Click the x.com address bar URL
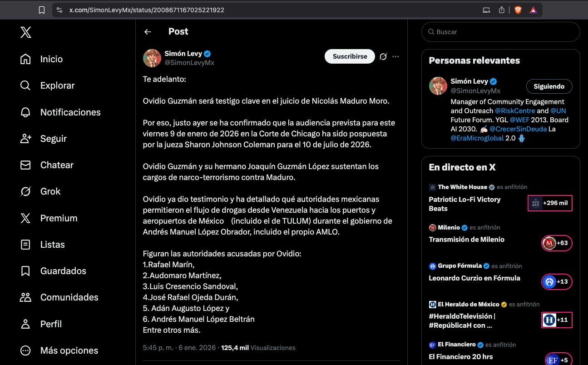This screenshot has width=588, height=365. 147,10
